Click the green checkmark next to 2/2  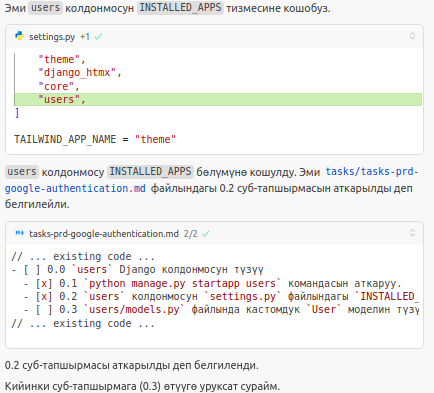point(206,234)
